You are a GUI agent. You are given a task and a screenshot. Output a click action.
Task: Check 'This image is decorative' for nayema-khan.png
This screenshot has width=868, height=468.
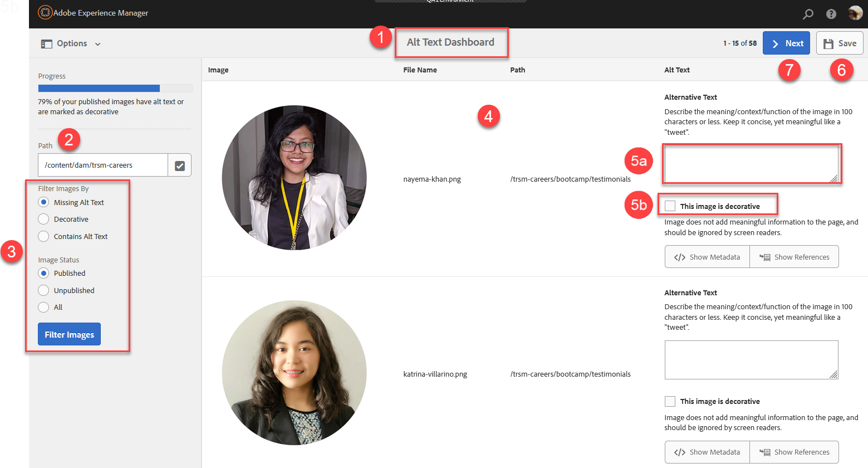tap(670, 206)
